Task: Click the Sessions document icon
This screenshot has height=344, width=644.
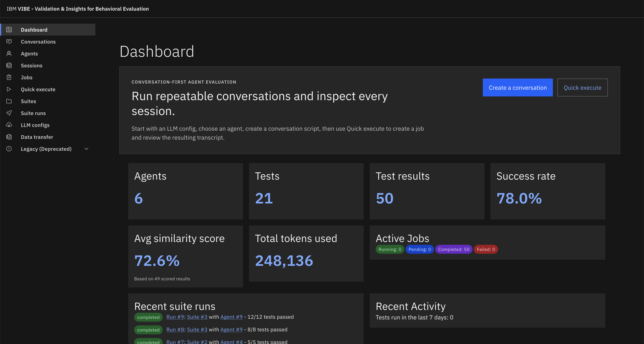Action: (x=9, y=66)
